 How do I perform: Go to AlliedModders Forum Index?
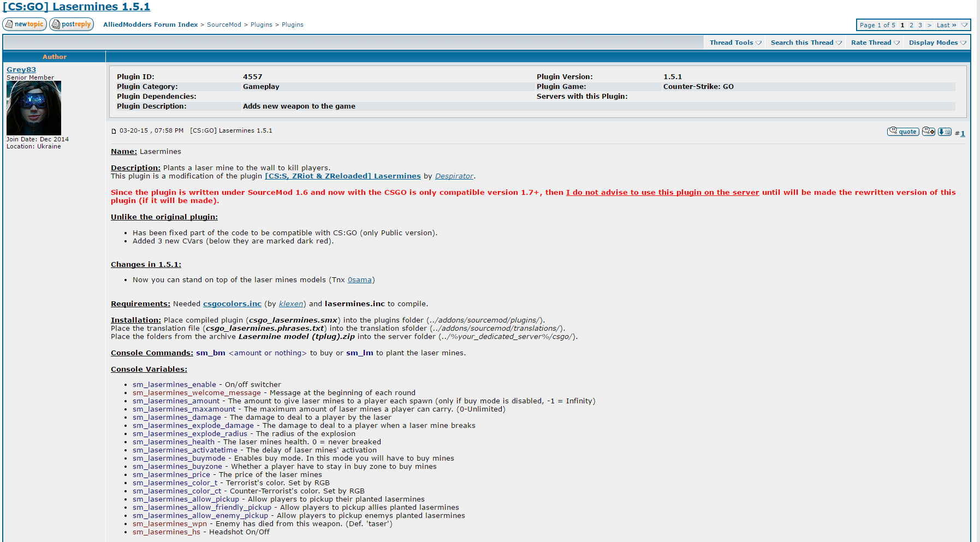coord(151,25)
